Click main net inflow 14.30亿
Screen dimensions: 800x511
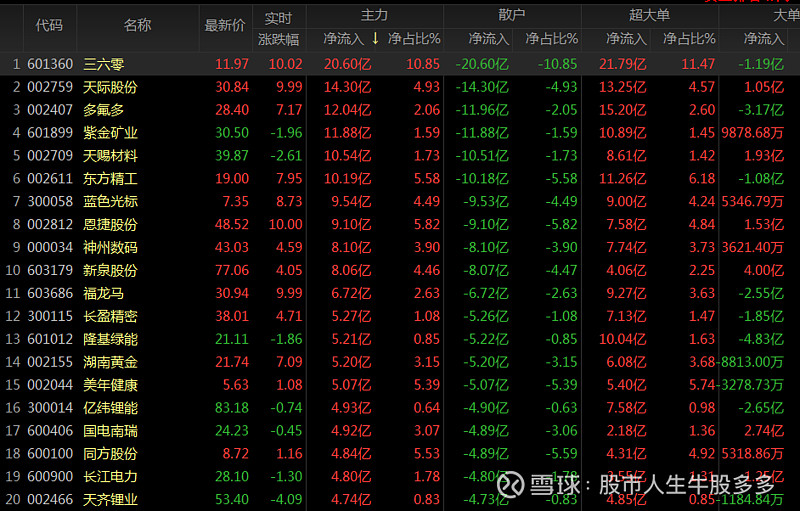point(347,87)
